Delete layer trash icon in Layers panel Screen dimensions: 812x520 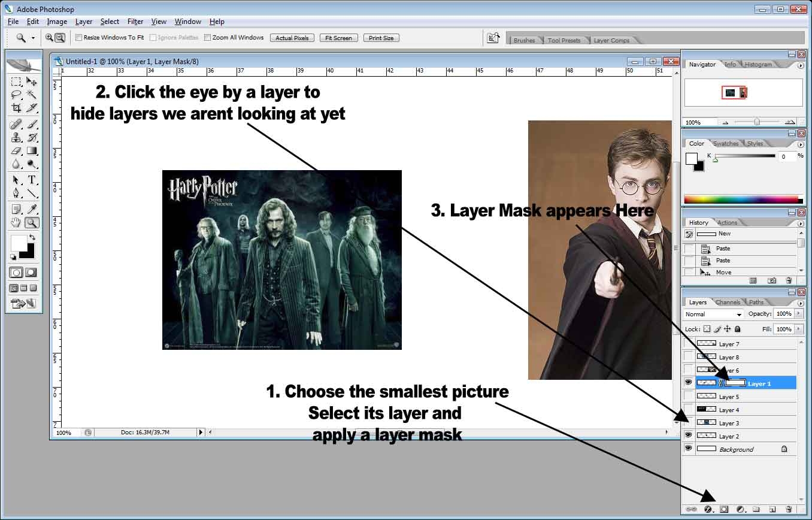(789, 510)
